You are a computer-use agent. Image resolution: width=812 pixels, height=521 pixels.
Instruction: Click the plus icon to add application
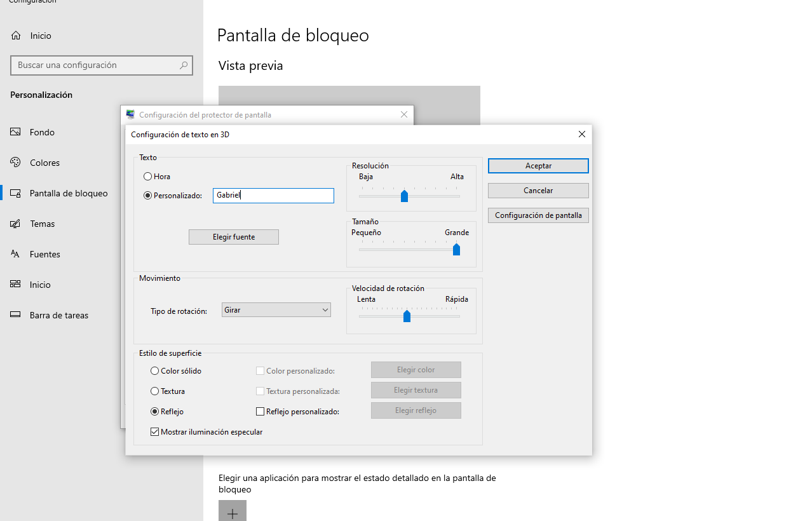pyautogui.click(x=233, y=512)
